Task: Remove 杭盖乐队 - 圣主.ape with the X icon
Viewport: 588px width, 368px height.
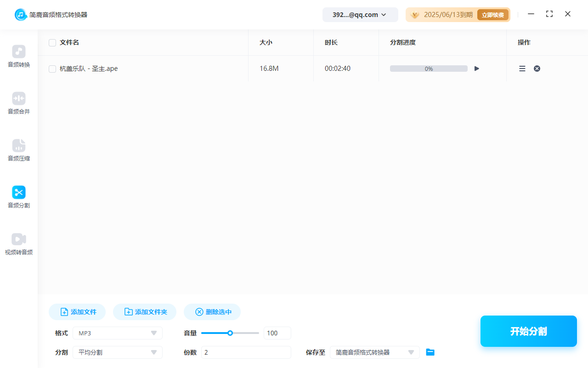Action: coord(537,68)
